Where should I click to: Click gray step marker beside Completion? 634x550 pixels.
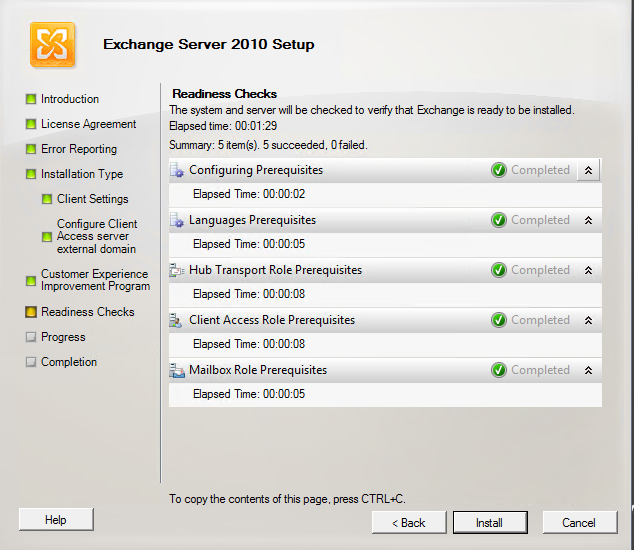(31, 362)
